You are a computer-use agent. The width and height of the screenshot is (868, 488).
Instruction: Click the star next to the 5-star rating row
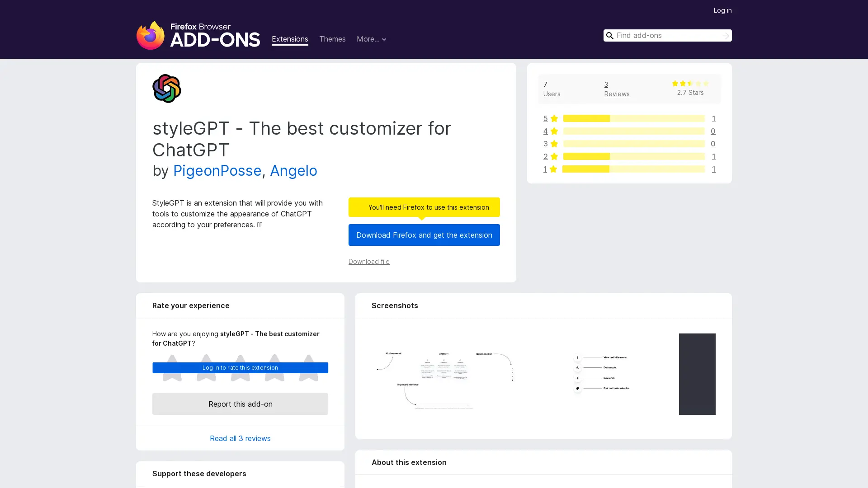[554, 118]
